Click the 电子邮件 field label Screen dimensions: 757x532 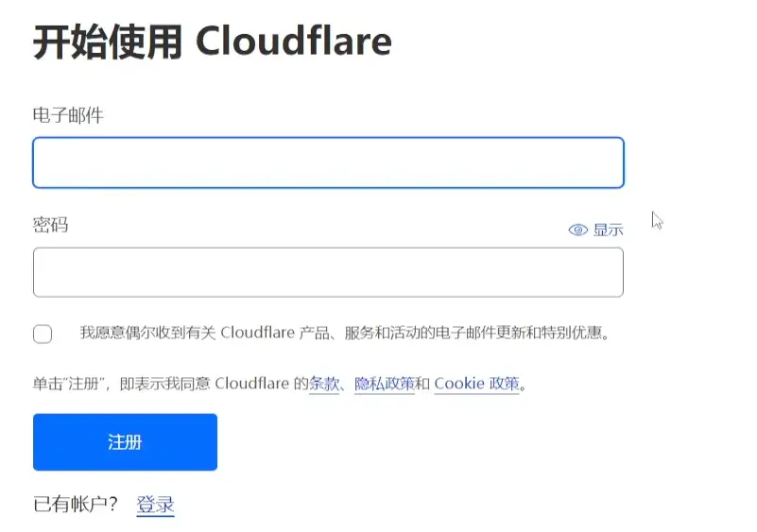click(x=68, y=115)
